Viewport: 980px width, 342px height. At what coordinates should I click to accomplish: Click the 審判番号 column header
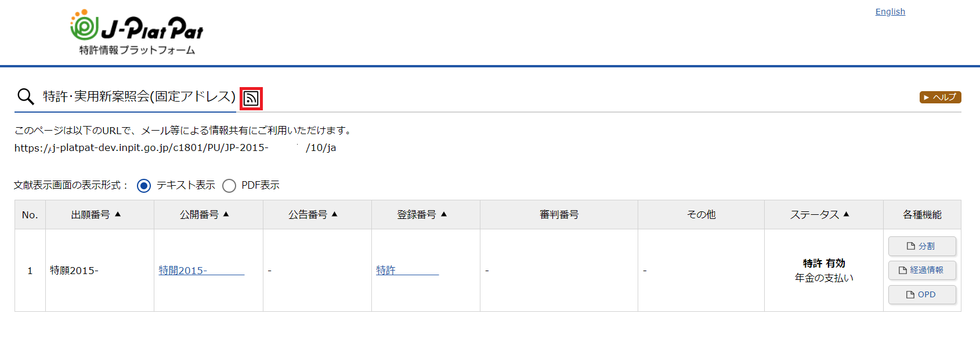point(559,215)
